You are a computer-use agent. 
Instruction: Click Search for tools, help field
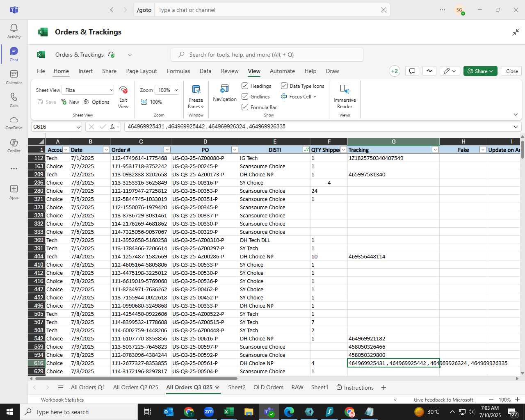(267, 55)
